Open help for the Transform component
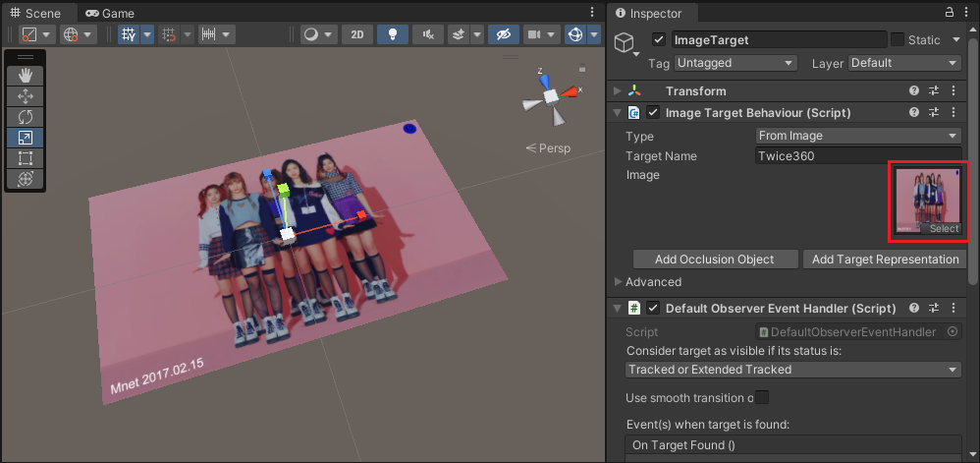 [914, 91]
